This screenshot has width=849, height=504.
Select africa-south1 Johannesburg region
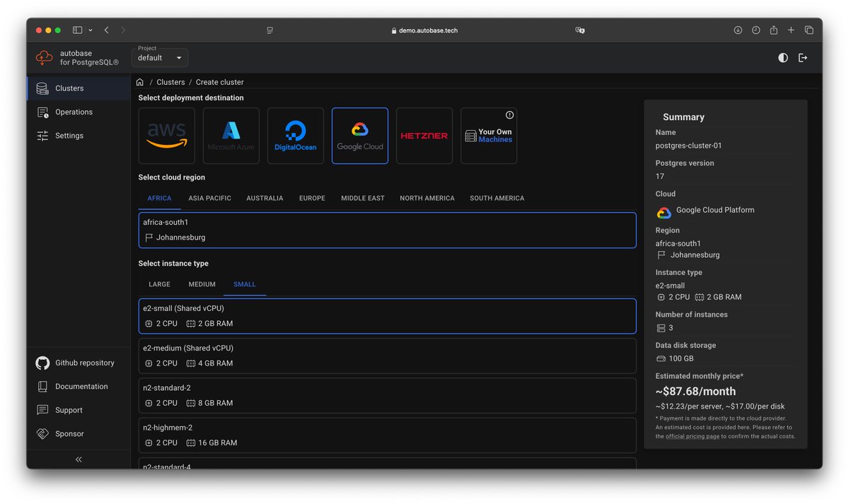tap(387, 230)
